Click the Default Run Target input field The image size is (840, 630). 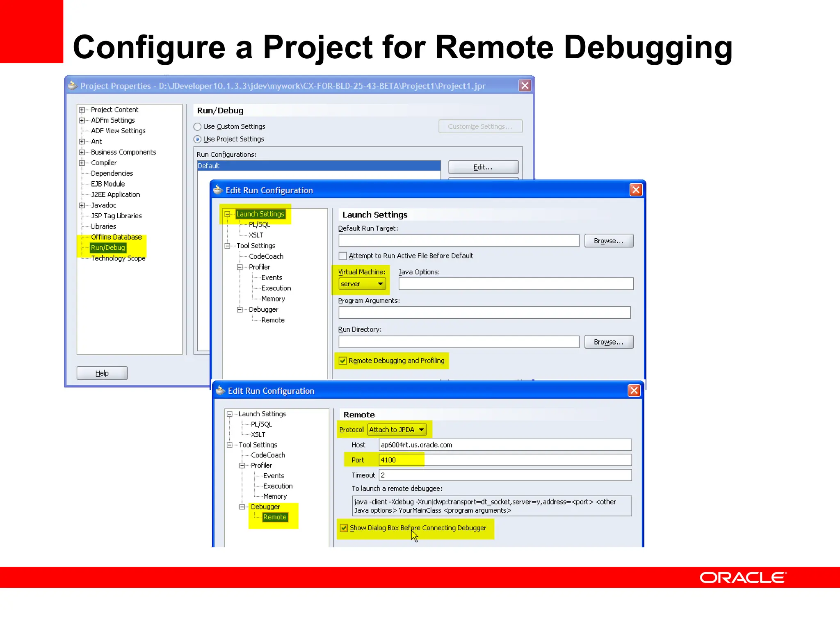459,241
